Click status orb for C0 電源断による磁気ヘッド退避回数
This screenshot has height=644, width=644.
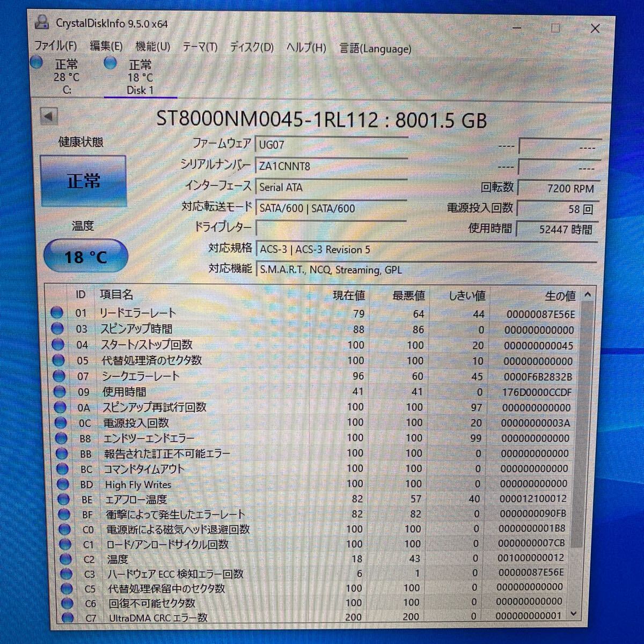click(64, 530)
